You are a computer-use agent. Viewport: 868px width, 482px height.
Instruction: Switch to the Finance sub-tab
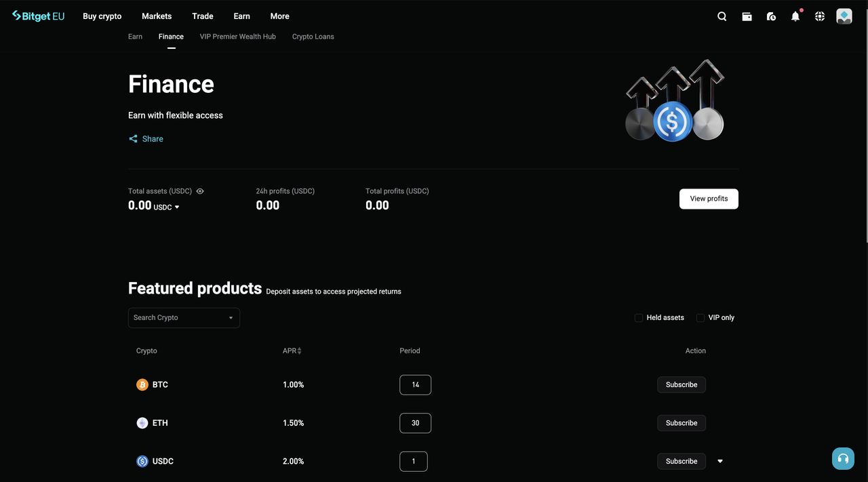coord(171,37)
